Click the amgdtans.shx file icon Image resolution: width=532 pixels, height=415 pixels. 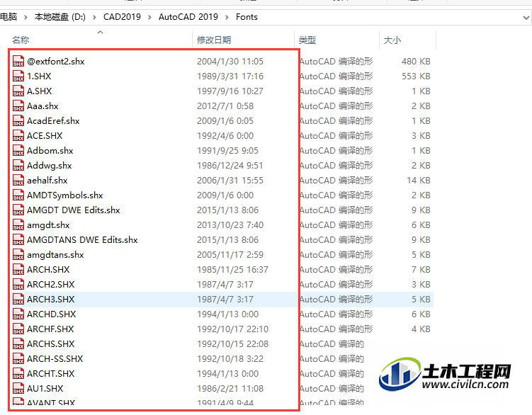click(x=18, y=254)
